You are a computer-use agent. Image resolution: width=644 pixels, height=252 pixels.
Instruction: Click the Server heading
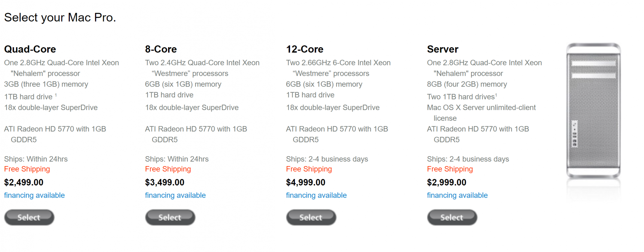click(443, 49)
